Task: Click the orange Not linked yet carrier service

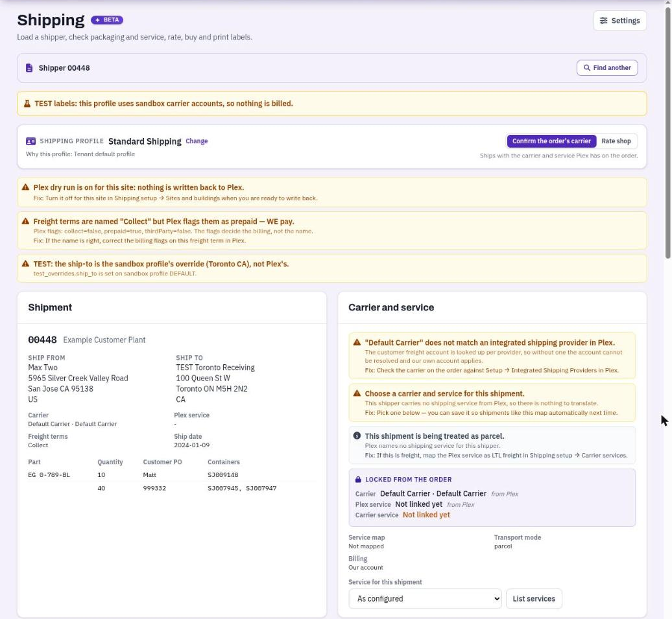Action: click(426, 515)
